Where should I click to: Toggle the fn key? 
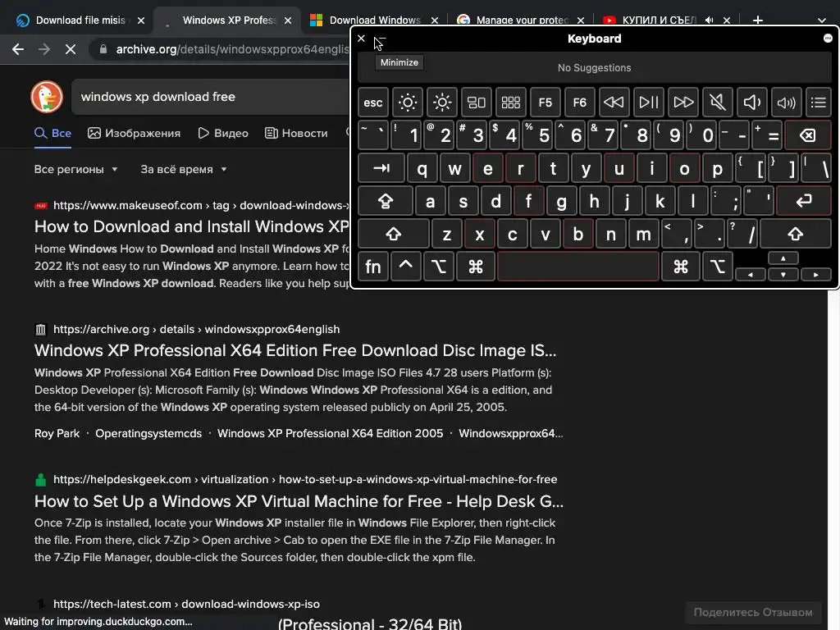click(x=373, y=267)
